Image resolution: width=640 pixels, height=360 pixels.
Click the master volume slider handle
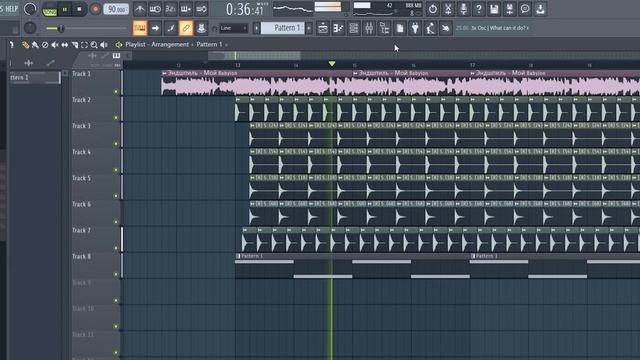[x=61, y=28]
